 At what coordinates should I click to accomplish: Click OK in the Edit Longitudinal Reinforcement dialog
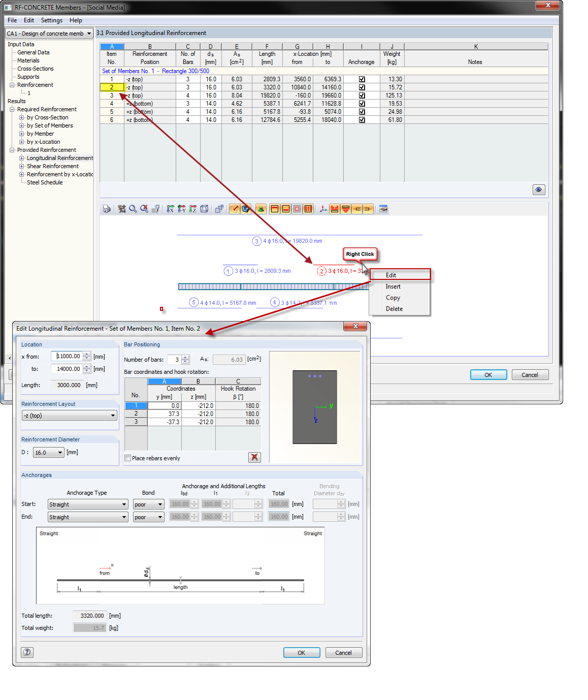pyautogui.click(x=302, y=652)
